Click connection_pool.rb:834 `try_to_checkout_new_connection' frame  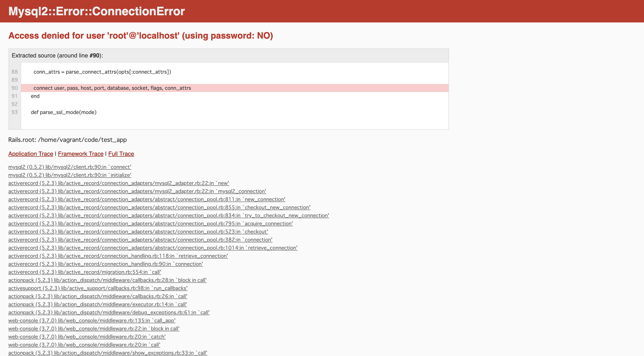click(169, 215)
